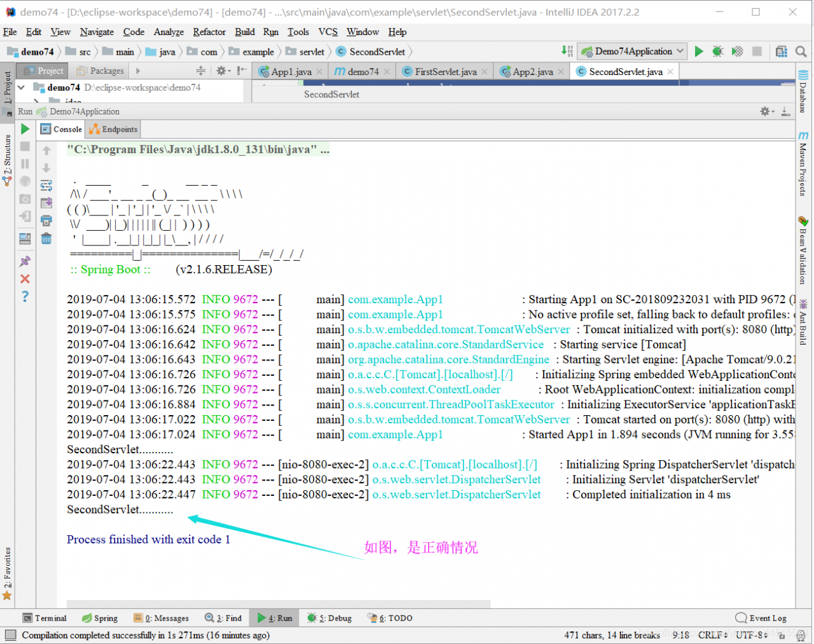Click com.example.App1 link on Started line
This screenshot has height=644, width=814.
pyautogui.click(x=395, y=435)
